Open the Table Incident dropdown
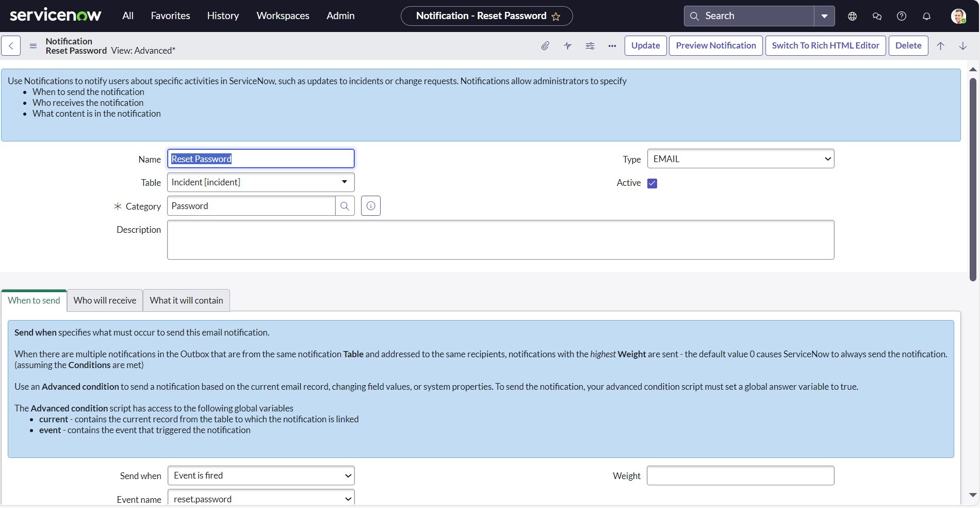 261,182
